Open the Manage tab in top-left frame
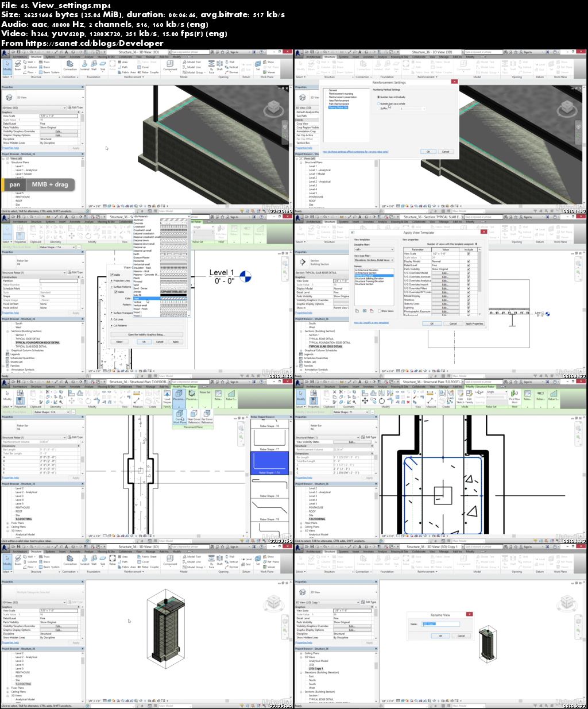588x709 pixels. click(150, 57)
